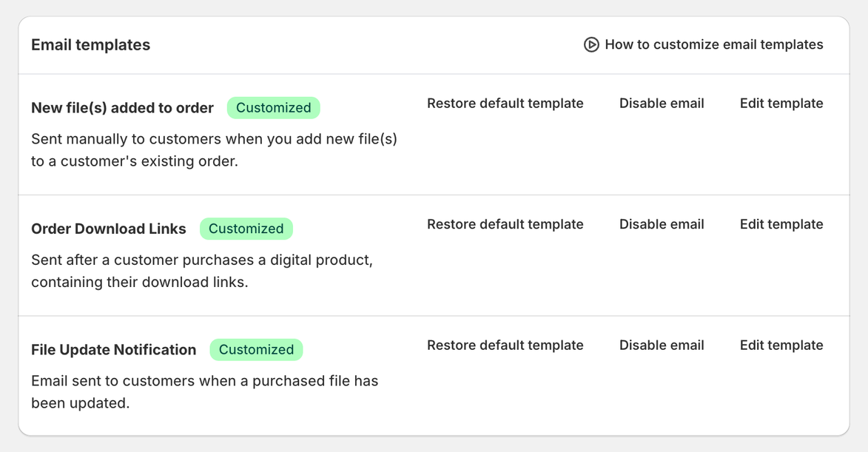Click Customized badge next to Order Download Links
This screenshot has width=868, height=452.
(246, 229)
